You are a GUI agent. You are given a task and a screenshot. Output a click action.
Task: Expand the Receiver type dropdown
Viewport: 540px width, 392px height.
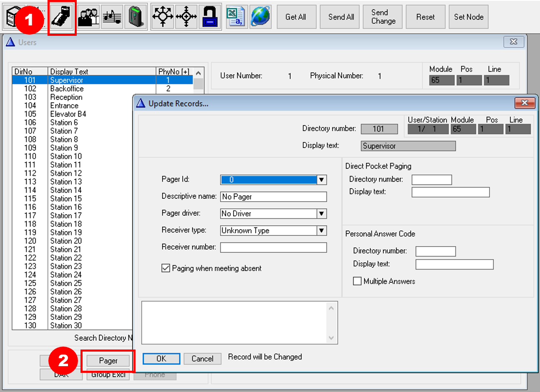[x=321, y=231]
